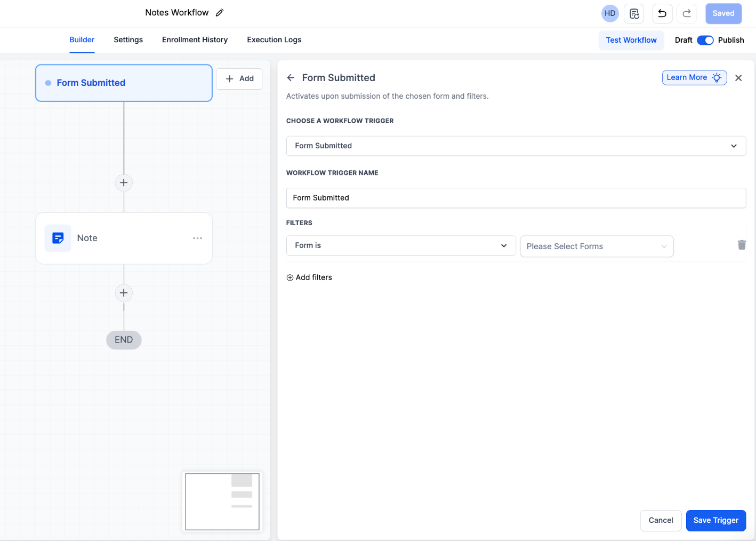Click the Save Trigger button

pos(715,520)
